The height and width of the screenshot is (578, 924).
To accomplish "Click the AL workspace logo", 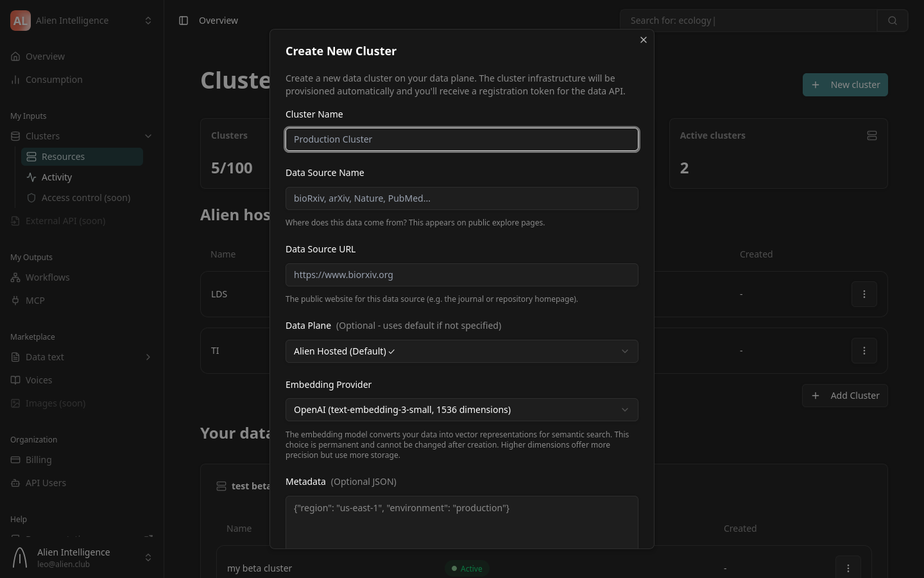I will [21, 21].
